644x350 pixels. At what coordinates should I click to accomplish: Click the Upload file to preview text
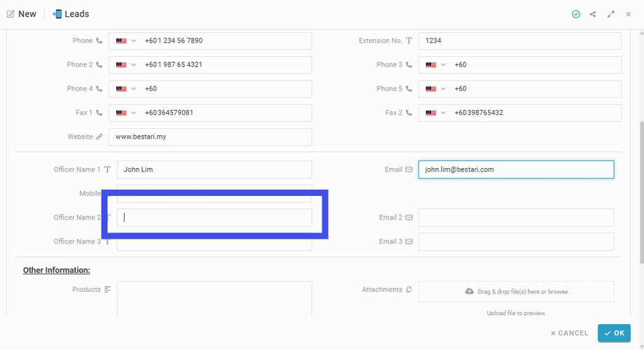(x=517, y=313)
